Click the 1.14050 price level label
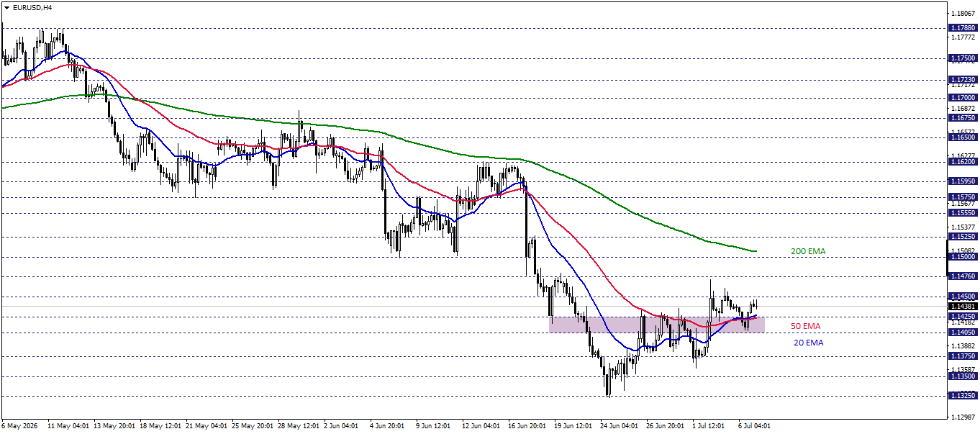The image size is (980, 434). [962, 332]
